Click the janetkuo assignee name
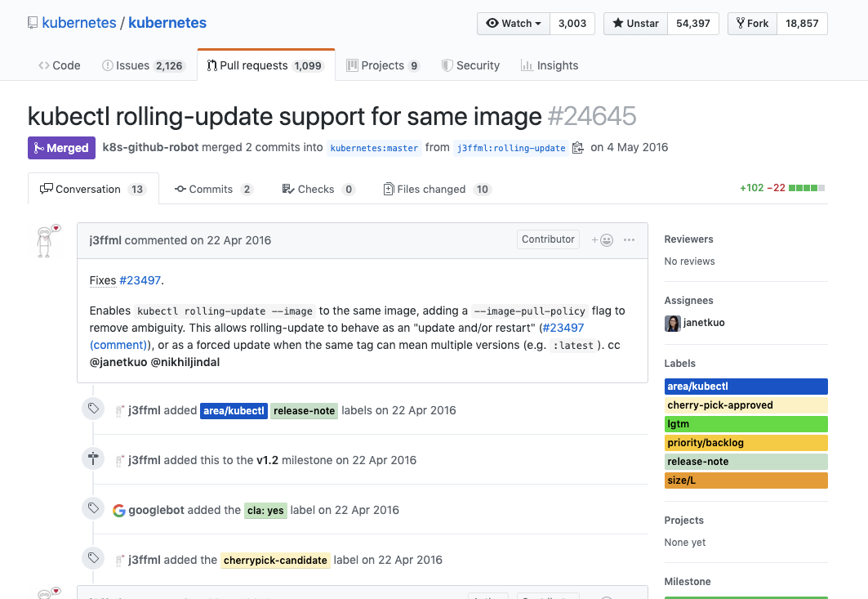Image resolution: width=868 pixels, height=599 pixels. click(704, 323)
